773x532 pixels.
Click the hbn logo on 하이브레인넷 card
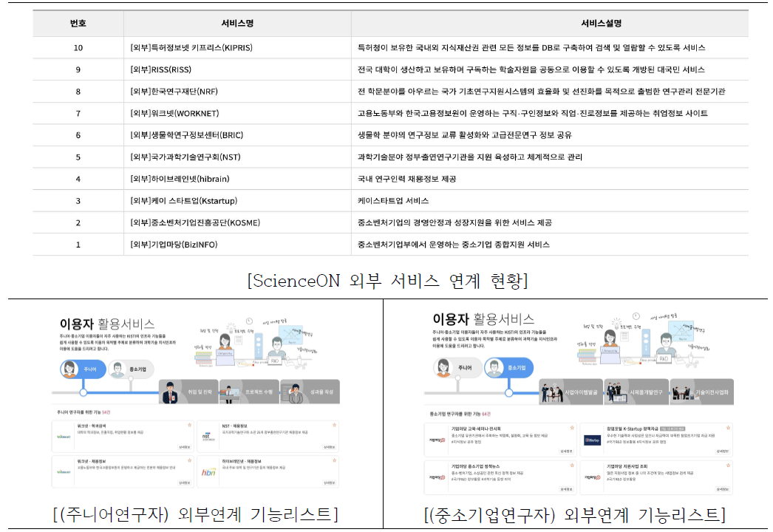pos(208,472)
